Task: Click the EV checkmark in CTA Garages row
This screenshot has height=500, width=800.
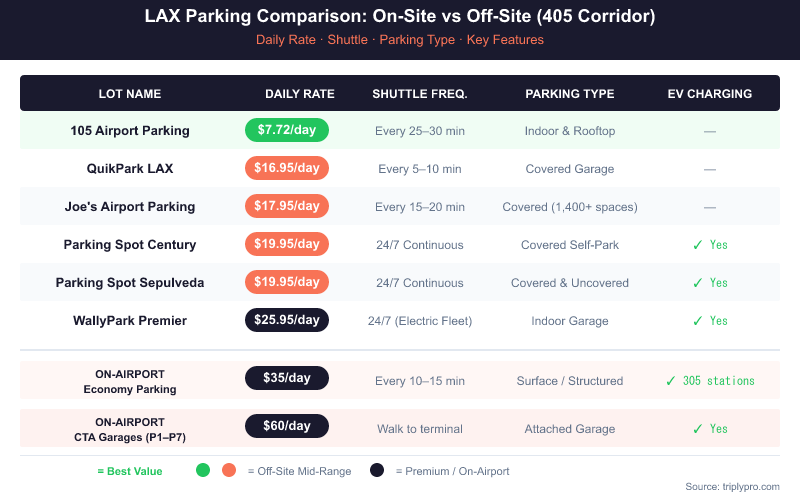Action: (x=694, y=428)
